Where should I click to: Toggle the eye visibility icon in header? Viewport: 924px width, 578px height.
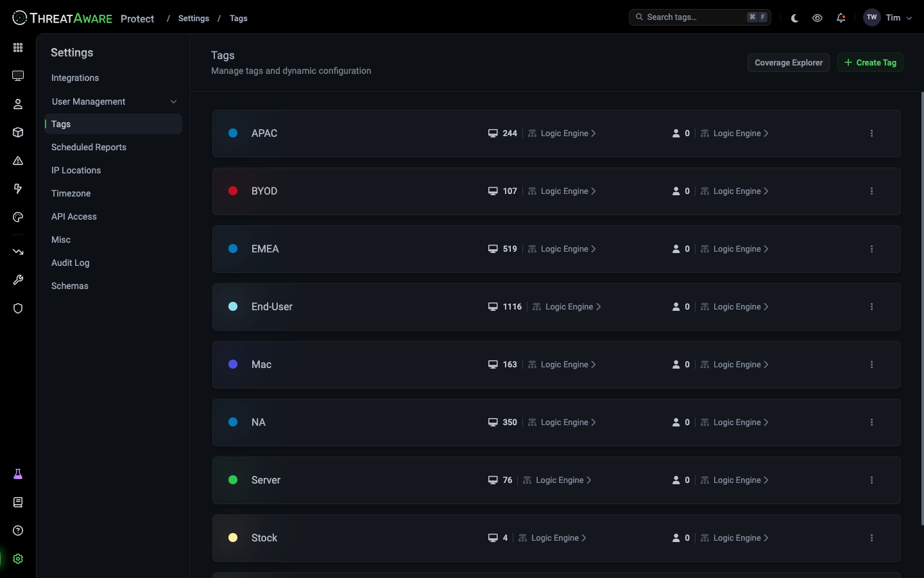(817, 18)
